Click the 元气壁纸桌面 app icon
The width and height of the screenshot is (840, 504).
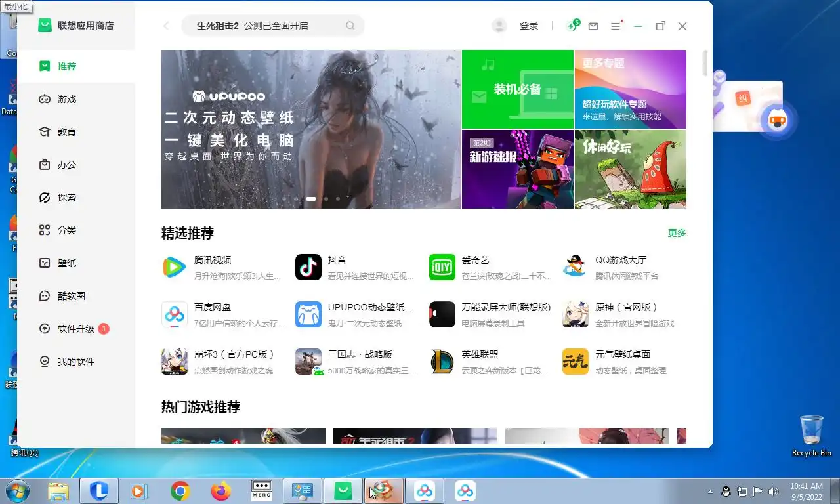click(x=576, y=362)
